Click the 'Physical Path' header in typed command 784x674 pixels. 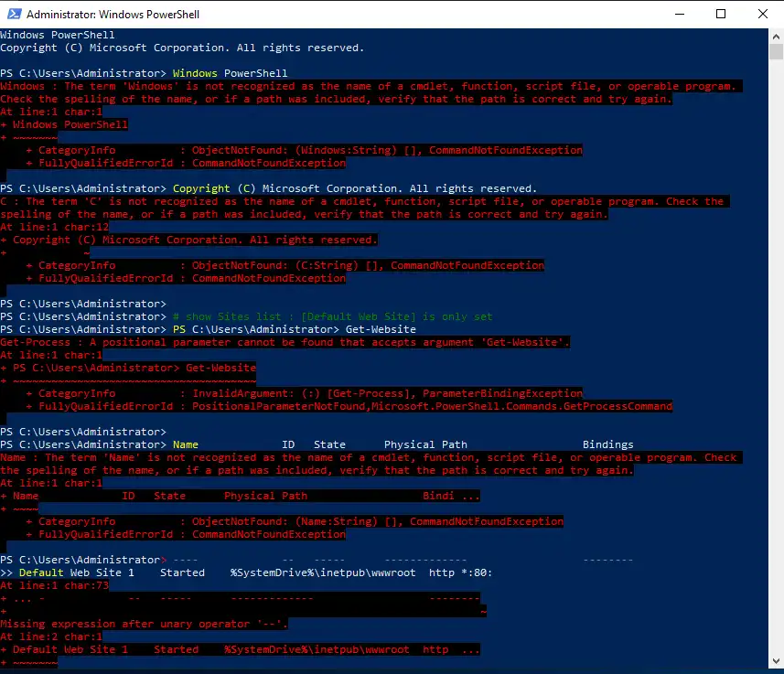click(425, 444)
